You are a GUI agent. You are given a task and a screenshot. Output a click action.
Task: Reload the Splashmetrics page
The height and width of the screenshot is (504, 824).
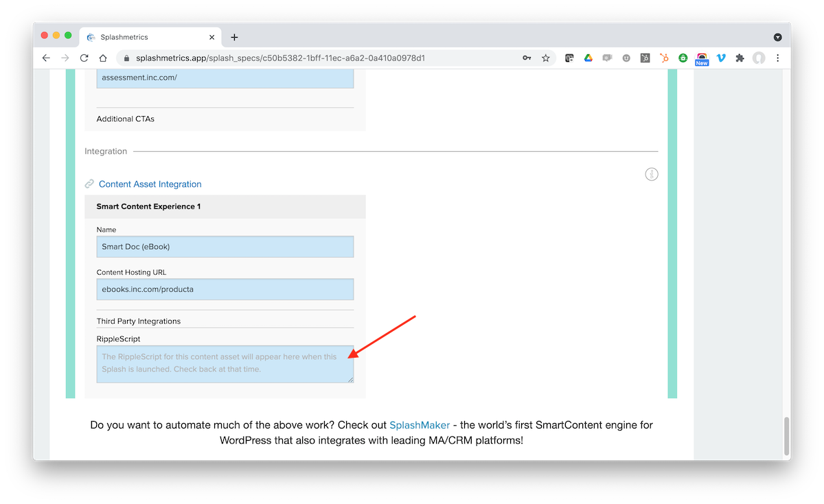[x=84, y=58]
